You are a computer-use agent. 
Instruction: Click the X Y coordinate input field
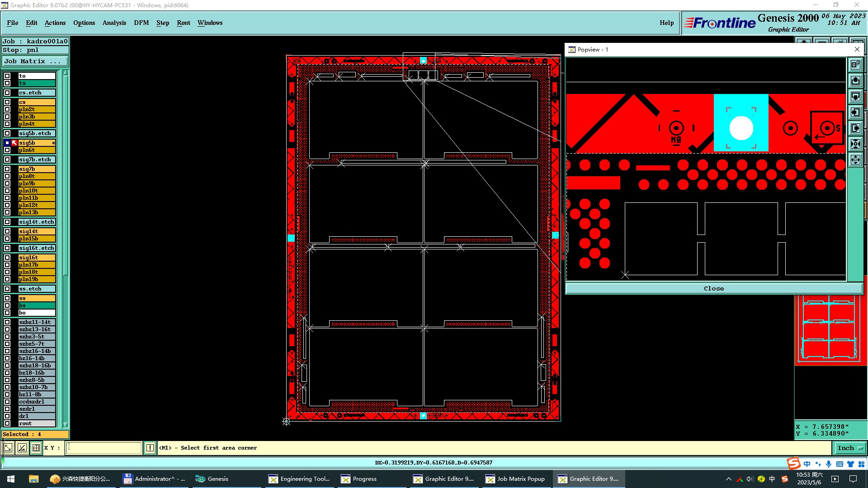pyautogui.click(x=104, y=448)
